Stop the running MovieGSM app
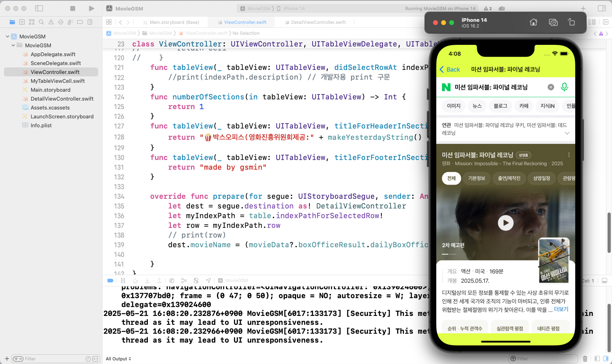This screenshot has width=612, height=364. (73, 8)
